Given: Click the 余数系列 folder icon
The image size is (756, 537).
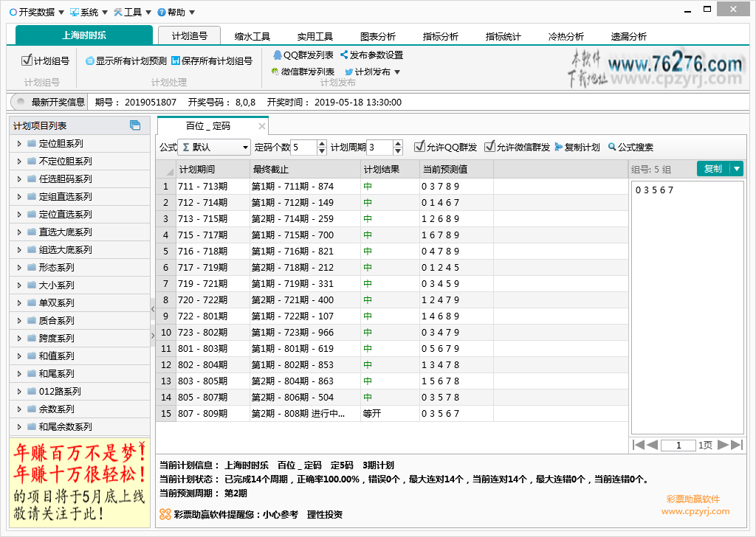Looking at the screenshot, I should pyautogui.click(x=32, y=409).
